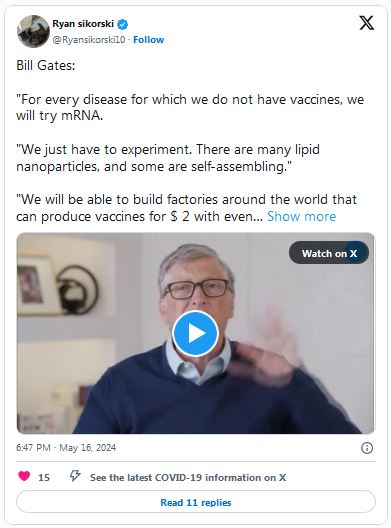Image resolution: width=391 pixels, height=528 pixels.
Task: Click the blue verified badge beside Ryan sikorski
Action: coord(123,24)
